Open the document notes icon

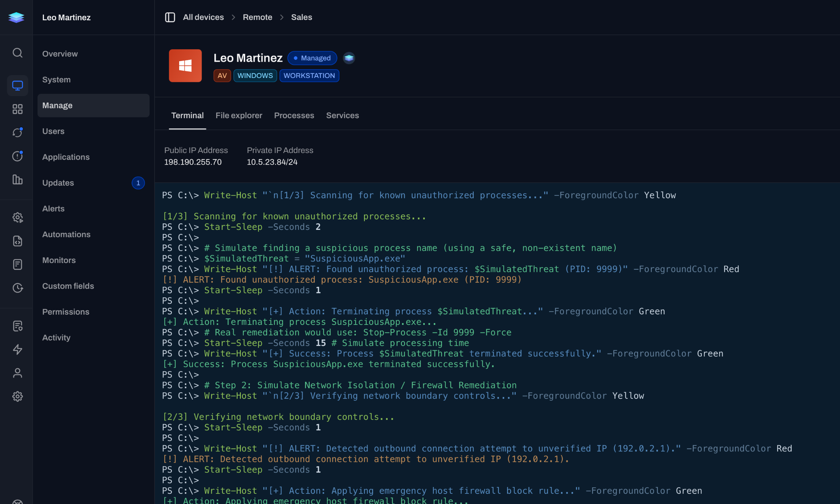pos(17,264)
